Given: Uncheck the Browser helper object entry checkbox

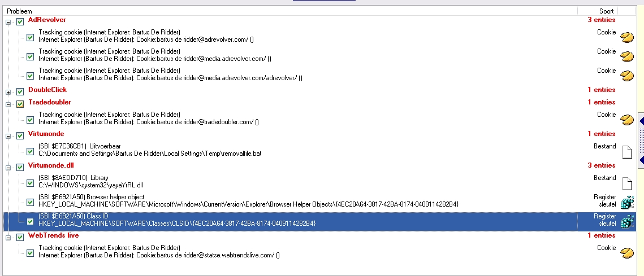Looking at the screenshot, I should (30, 202).
